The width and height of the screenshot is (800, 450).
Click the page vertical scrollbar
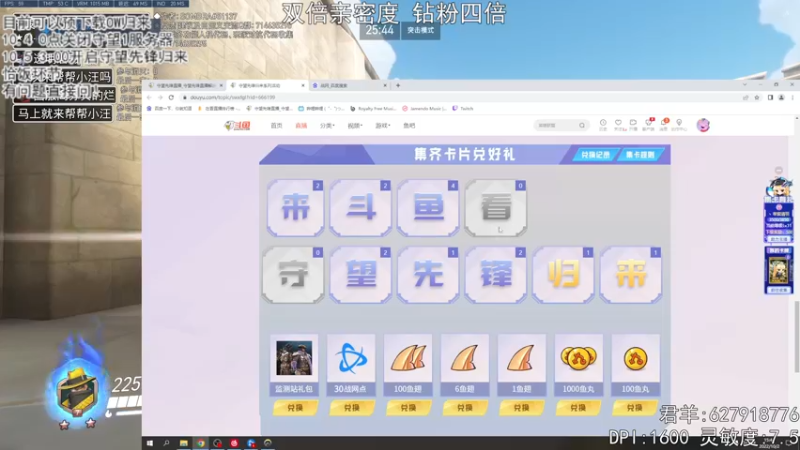point(797,337)
